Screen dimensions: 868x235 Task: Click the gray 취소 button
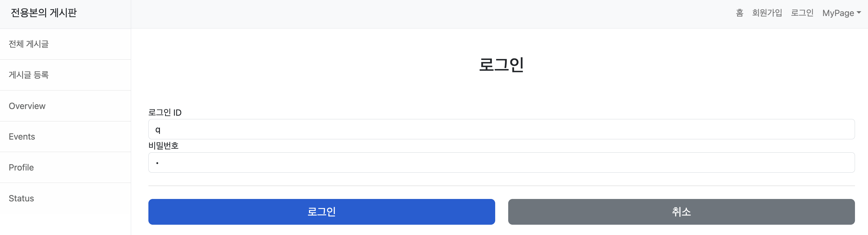click(681, 212)
